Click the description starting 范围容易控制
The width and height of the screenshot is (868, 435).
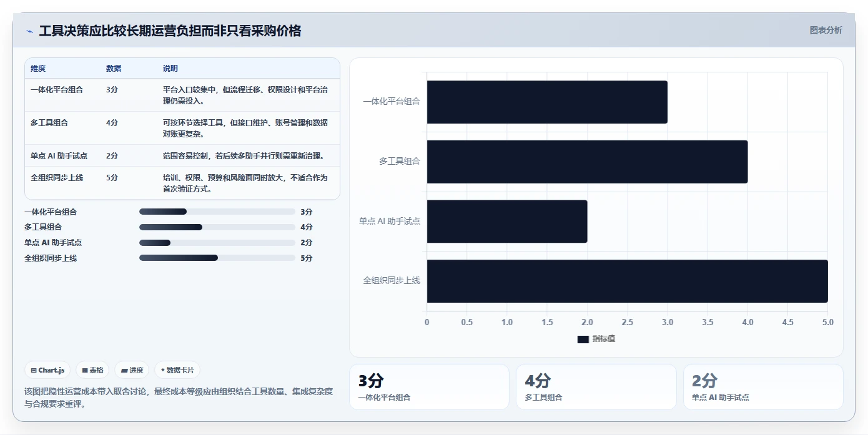pos(244,156)
